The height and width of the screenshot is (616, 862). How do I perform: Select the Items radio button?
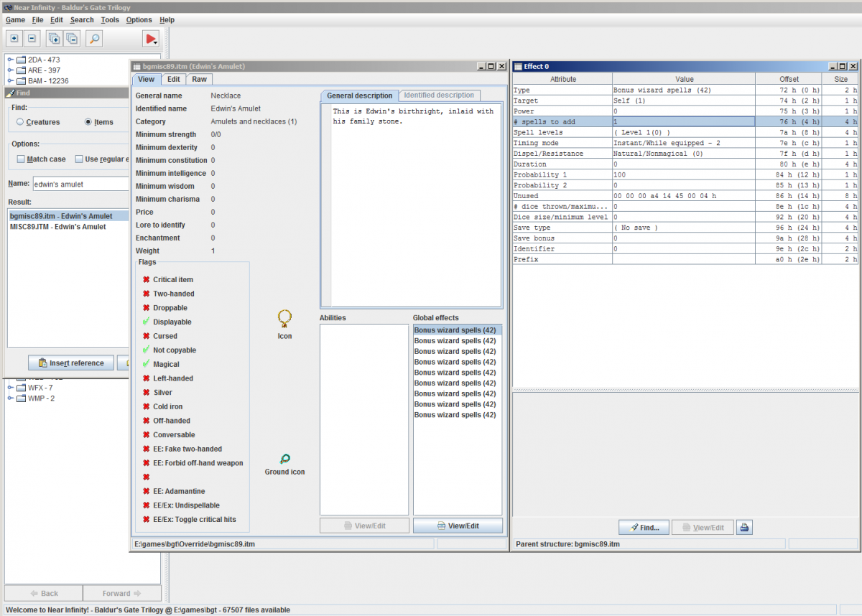pos(88,122)
